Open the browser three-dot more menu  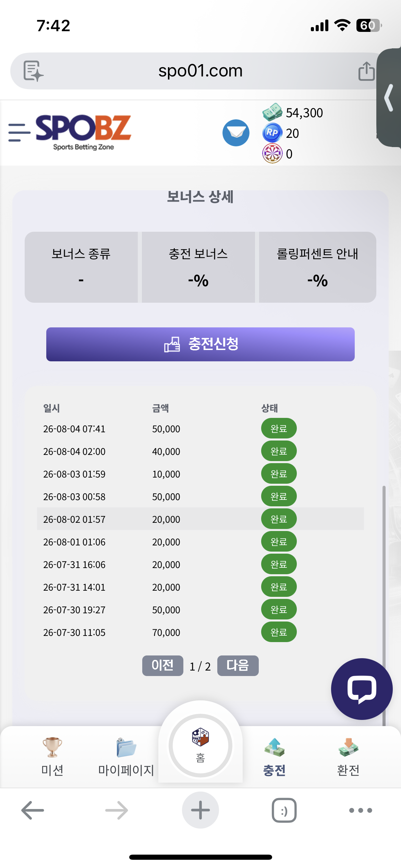(361, 810)
